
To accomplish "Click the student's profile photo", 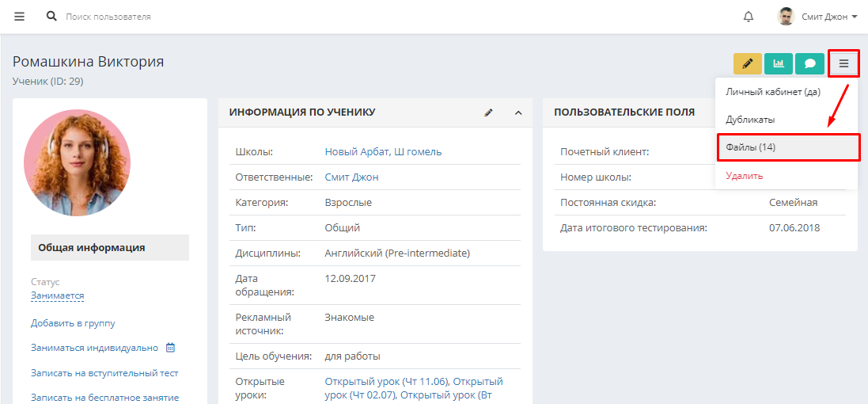I will [x=77, y=162].
